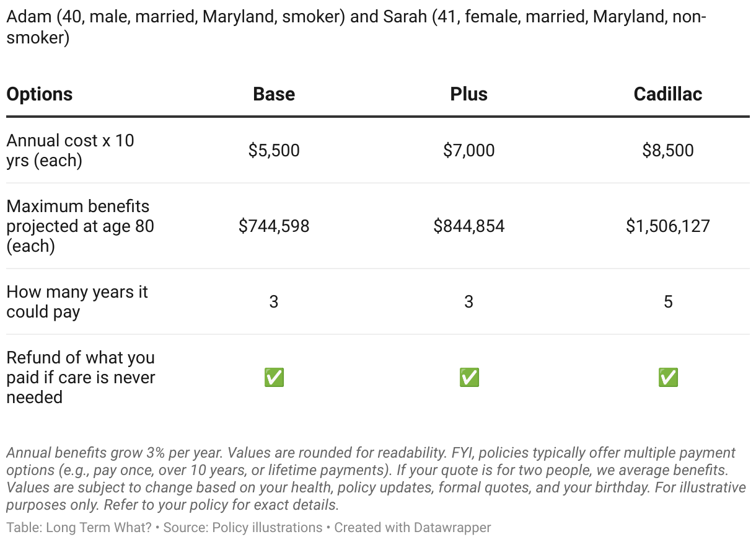Click the Base column checkmark icon

tap(274, 377)
